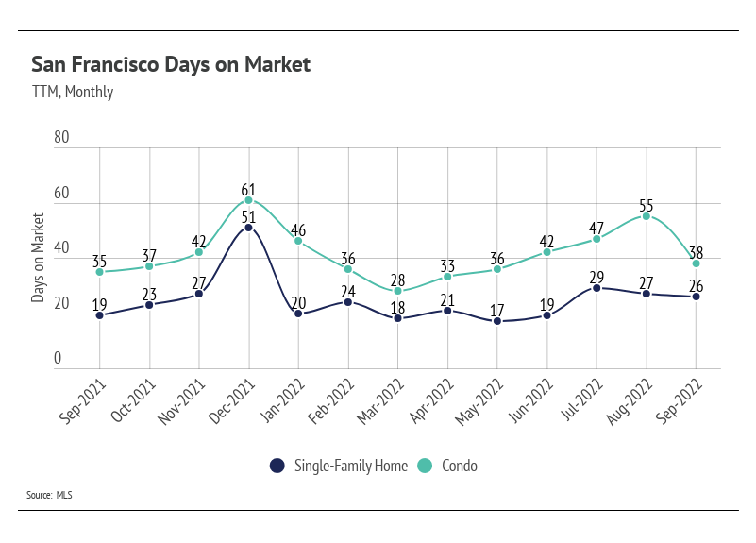Click the vertical Days on Market axis title
Image resolution: width=756 pixels, height=543 pixels.
[x=39, y=257]
